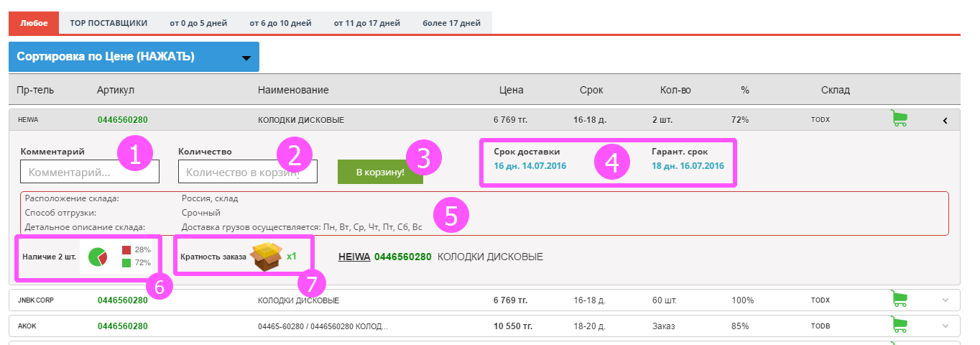Click the В корзину! button
Viewport: 980px width, 345px height.
(x=380, y=172)
